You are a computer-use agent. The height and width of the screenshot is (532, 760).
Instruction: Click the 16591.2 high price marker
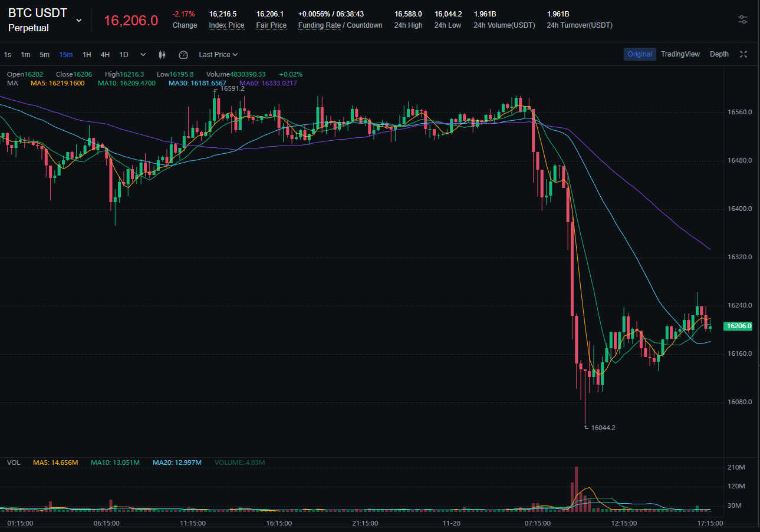(x=232, y=88)
